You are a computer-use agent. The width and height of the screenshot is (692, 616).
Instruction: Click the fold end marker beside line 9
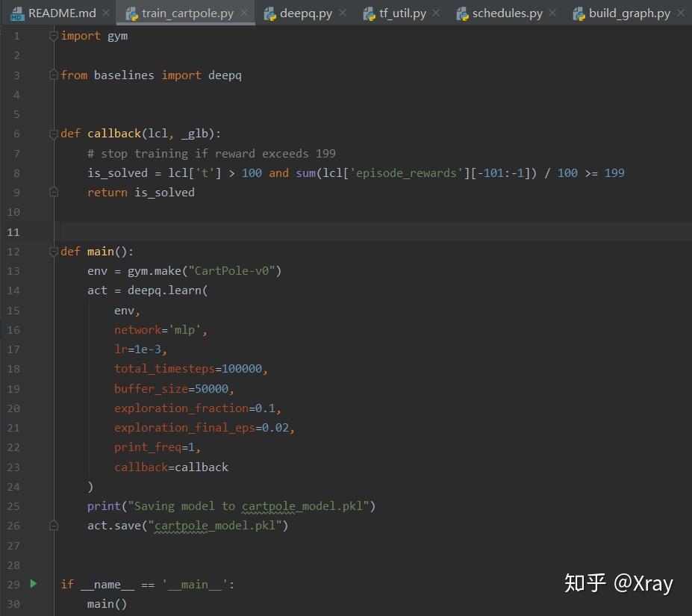point(52,192)
